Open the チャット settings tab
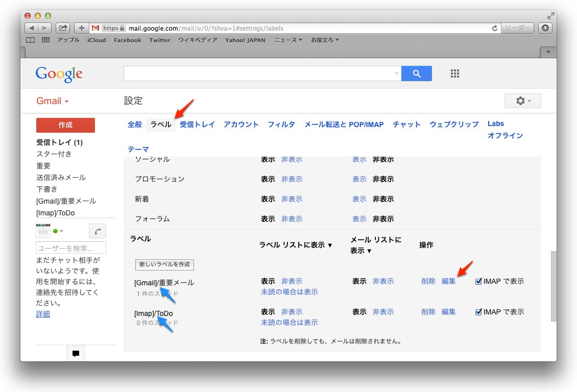 pos(406,125)
